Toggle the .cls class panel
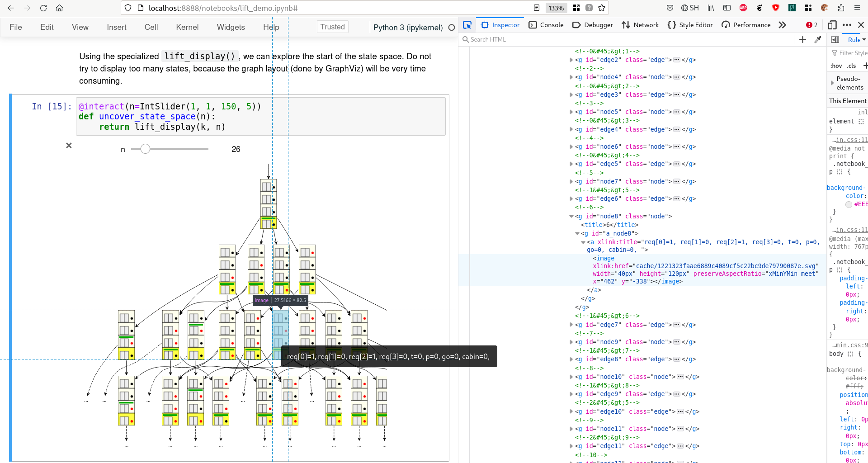The width and height of the screenshot is (868, 463). (852, 66)
